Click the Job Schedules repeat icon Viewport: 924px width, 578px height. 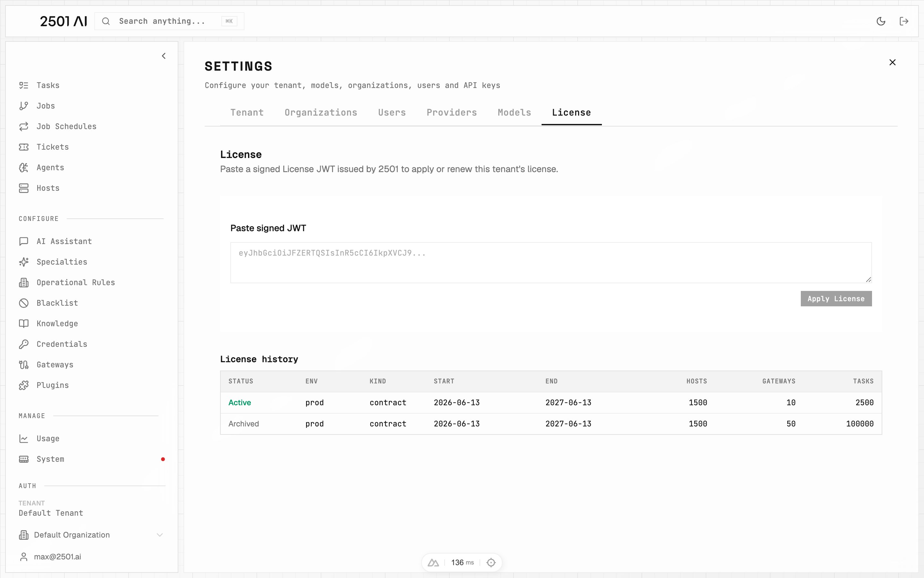[x=24, y=127]
